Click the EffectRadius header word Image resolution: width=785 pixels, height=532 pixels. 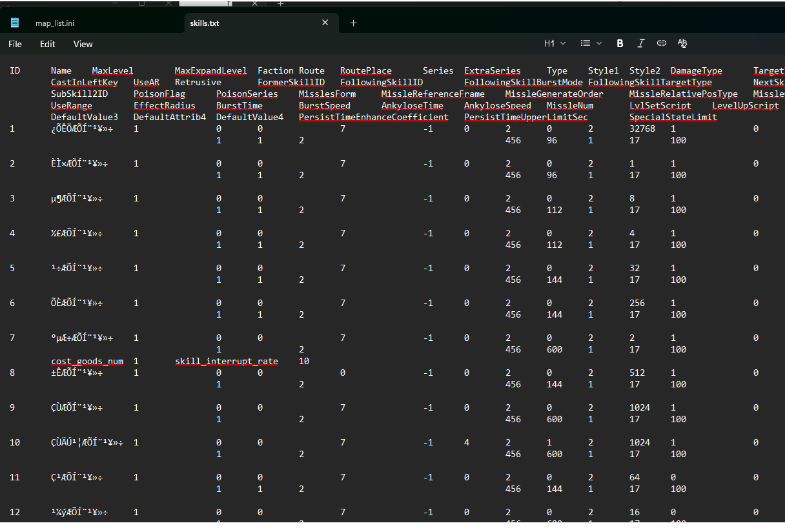click(165, 105)
